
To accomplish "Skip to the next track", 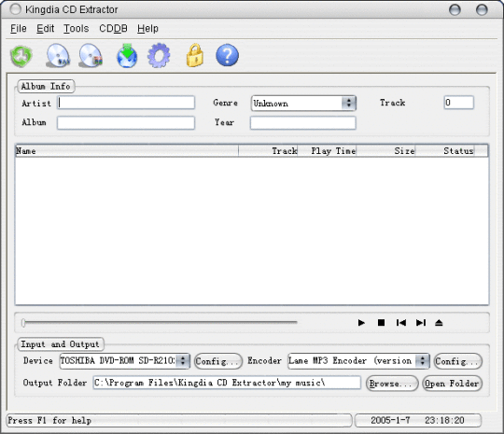I will [x=421, y=322].
